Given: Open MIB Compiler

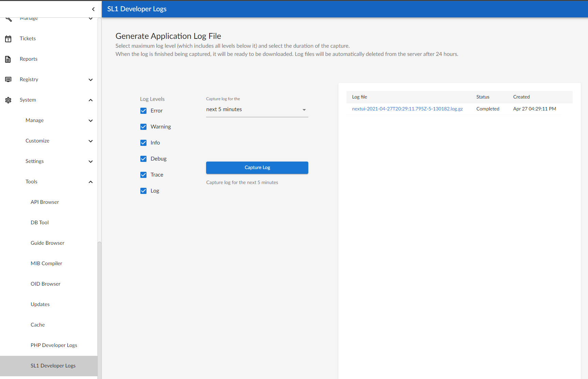Looking at the screenshot, I should point(46,263).
